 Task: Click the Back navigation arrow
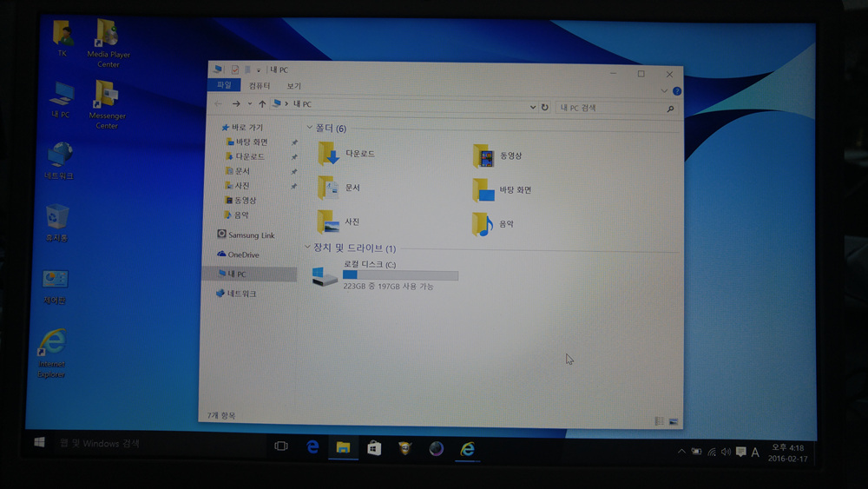(218, 103)
